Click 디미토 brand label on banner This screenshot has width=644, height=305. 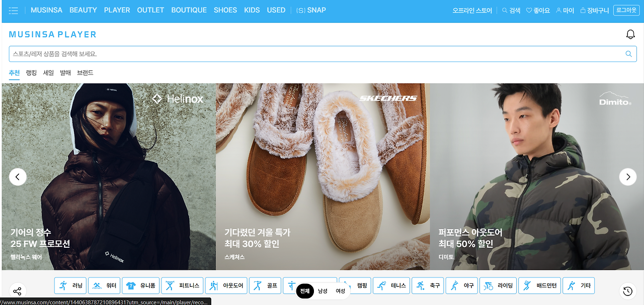(x=446, y=257)
